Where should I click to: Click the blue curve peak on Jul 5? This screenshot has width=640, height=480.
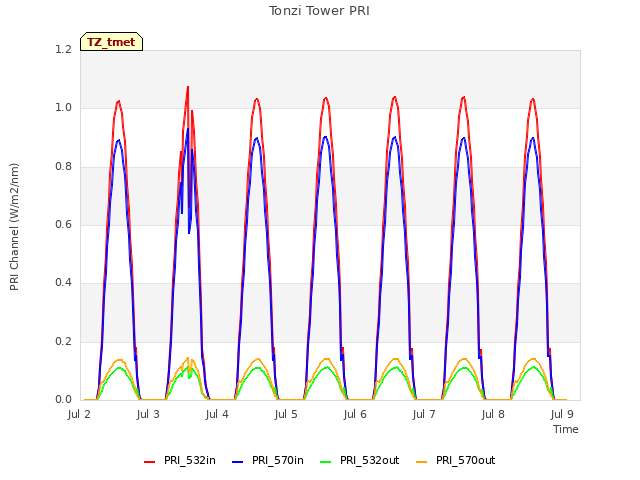pyautogui.click(x=325, y=137)
